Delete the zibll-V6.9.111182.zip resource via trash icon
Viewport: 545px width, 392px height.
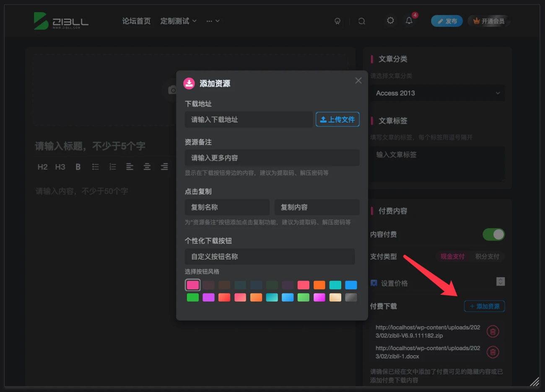(x=493, y=331)
